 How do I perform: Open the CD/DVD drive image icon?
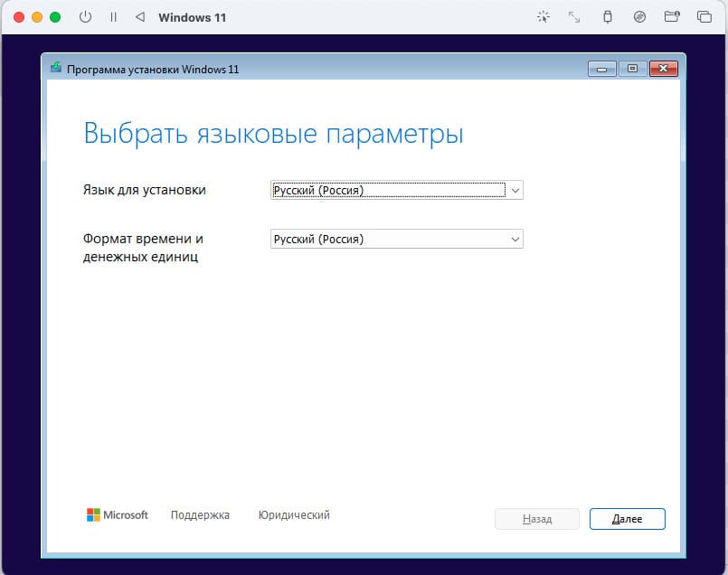pyautogui.click(x=639, y=17)
